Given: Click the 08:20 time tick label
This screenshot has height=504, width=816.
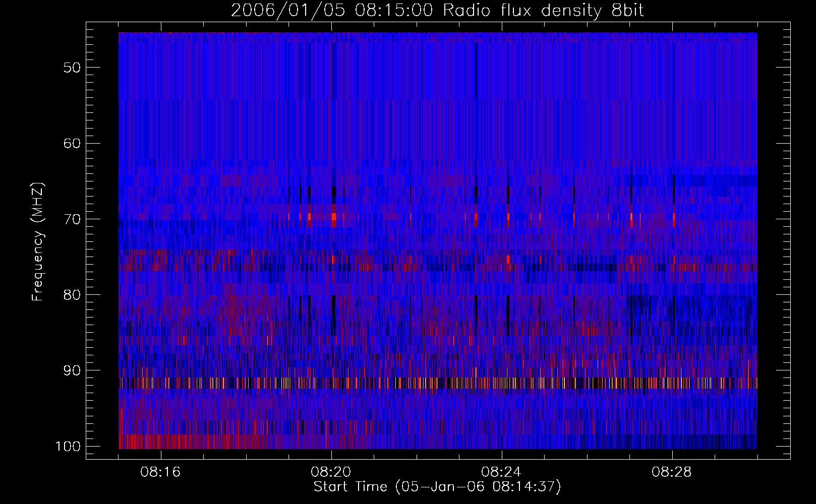Looking at the screenshot, I should pos(331,472).
